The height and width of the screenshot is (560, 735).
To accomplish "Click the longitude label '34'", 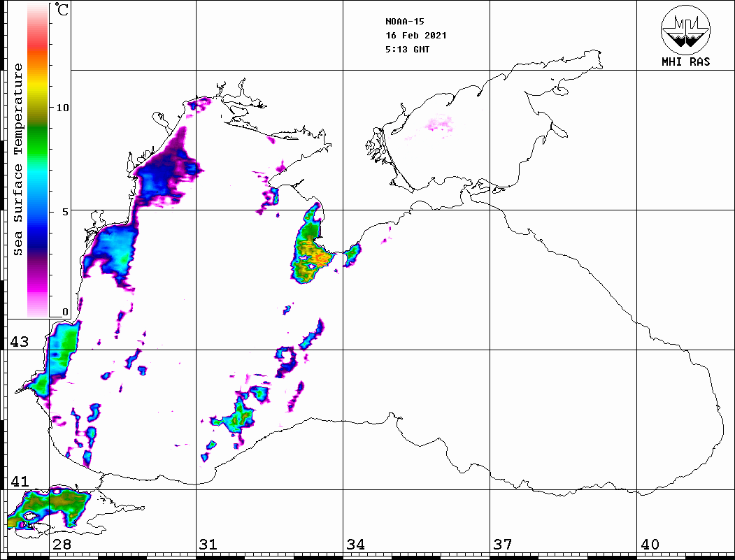I will click(x=355, y=545).
